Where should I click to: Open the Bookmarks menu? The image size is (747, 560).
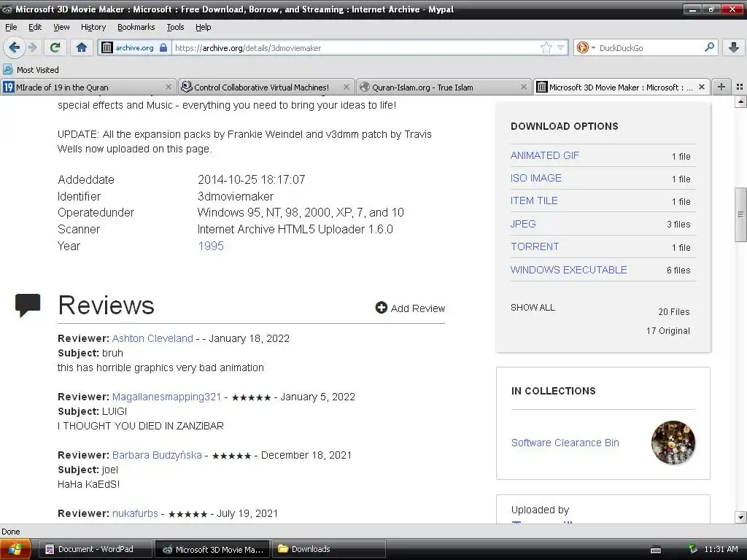point(136,27)
